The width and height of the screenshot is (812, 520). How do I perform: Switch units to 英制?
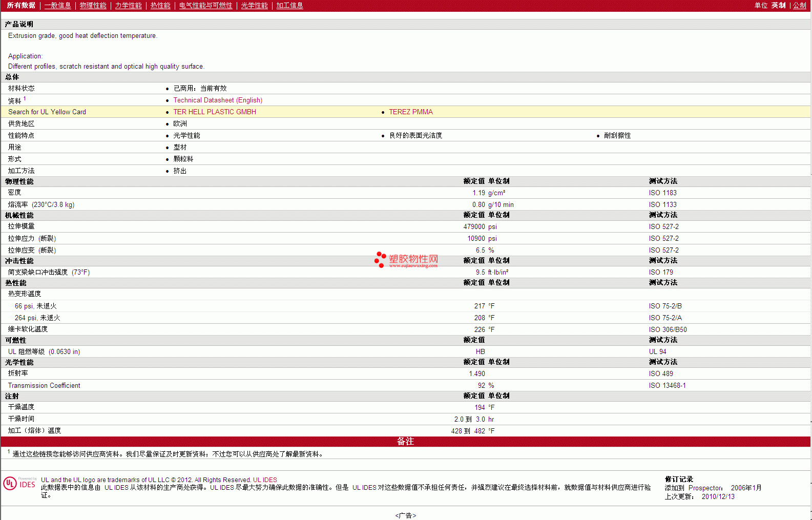pyautogui.click(x=778, y=5)
